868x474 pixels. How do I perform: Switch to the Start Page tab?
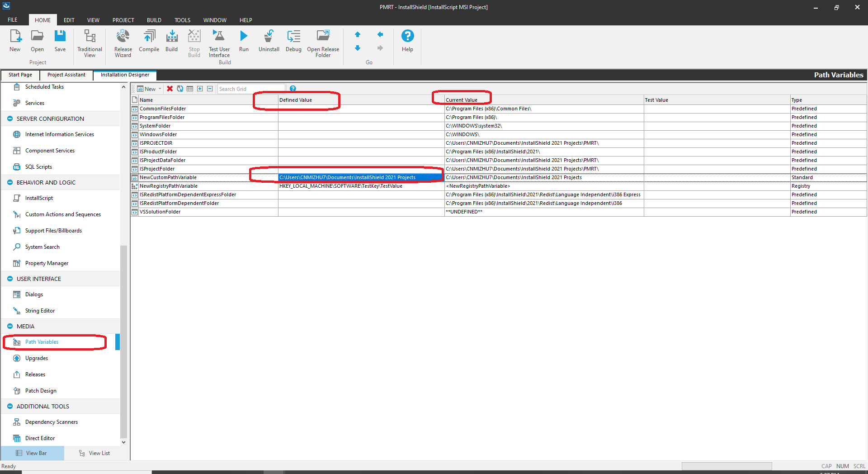tap(20, 75)
